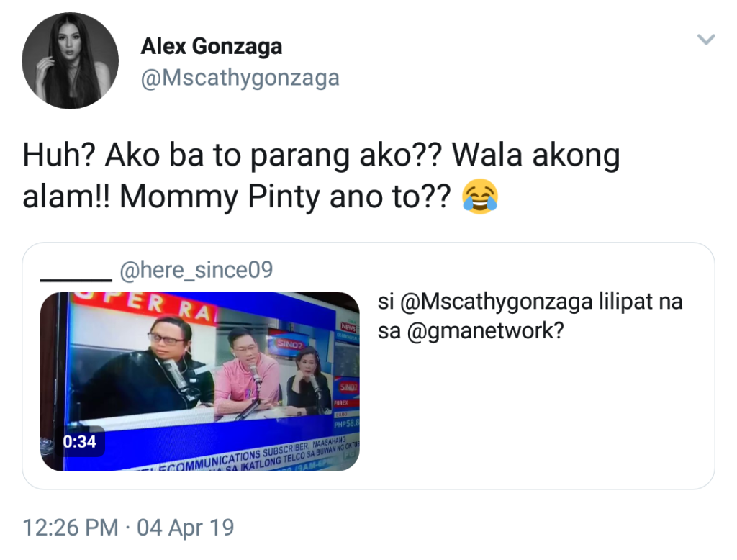Open the quoted tweet card text area
The width and height of the screenshot is (737, 560).
530,316
